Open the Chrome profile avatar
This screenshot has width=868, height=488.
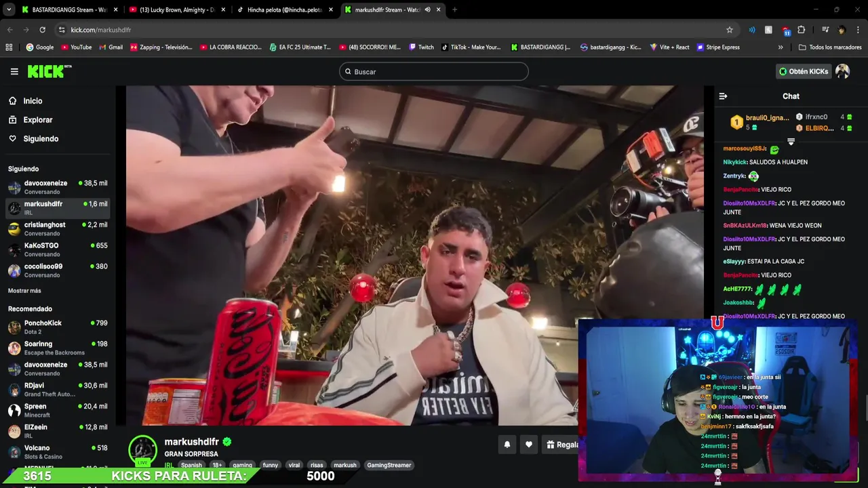click(x=842, y=30)
